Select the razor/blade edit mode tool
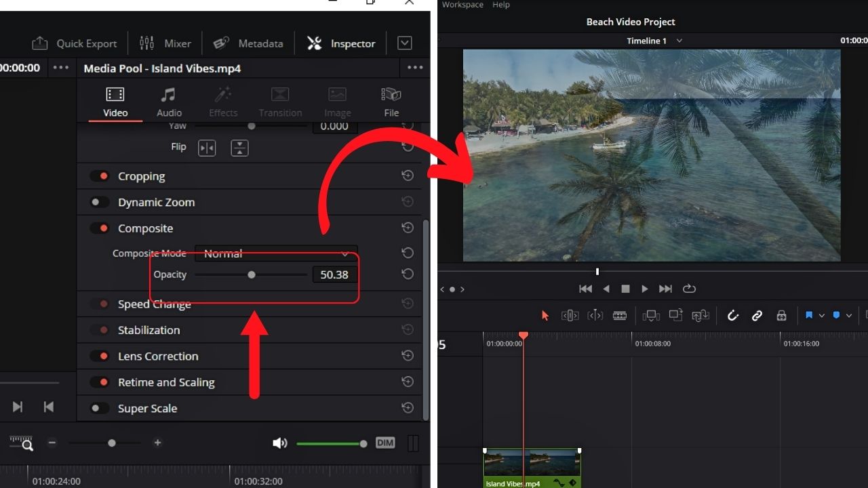This screenshot has height=488, width=868. [x=619, y=315]
